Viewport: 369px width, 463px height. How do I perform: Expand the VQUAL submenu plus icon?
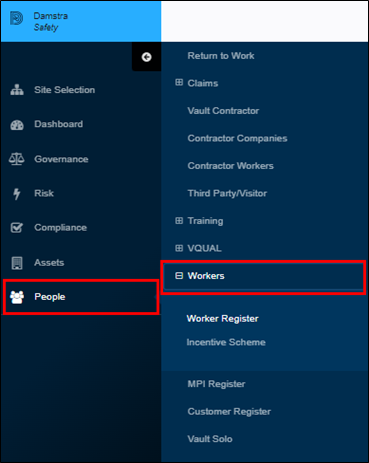tap(179, 248)
